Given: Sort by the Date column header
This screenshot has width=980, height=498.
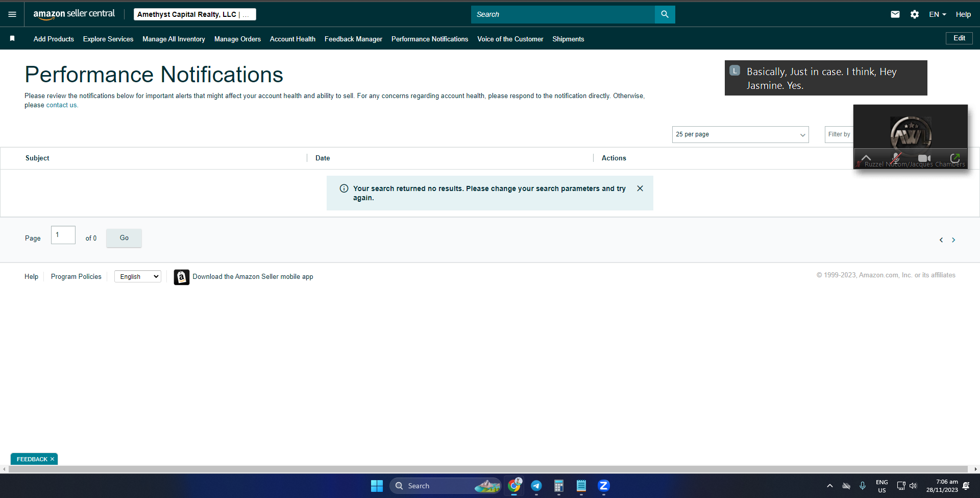Looking at the screenshot, I should pyautogui.click(x=323, y=158).
